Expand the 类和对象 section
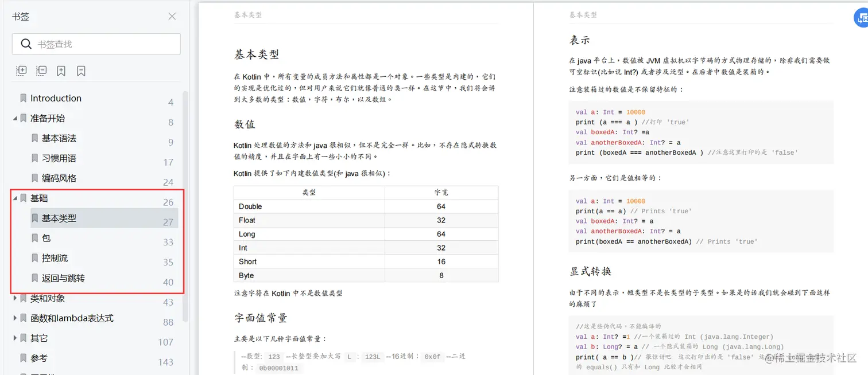This screenshot has height=375, width=868. [16, 298]
